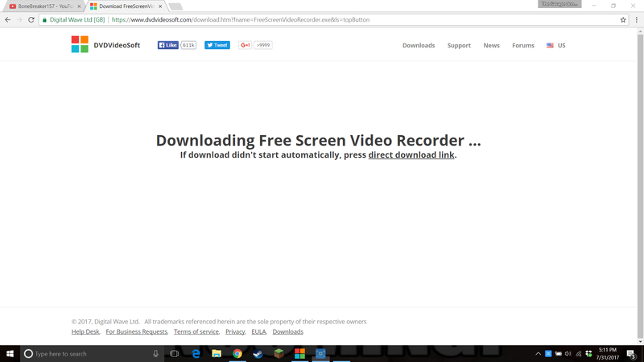
Task: Close the BoneBreaker157 YouTube tab
Action: pos(79,6)
